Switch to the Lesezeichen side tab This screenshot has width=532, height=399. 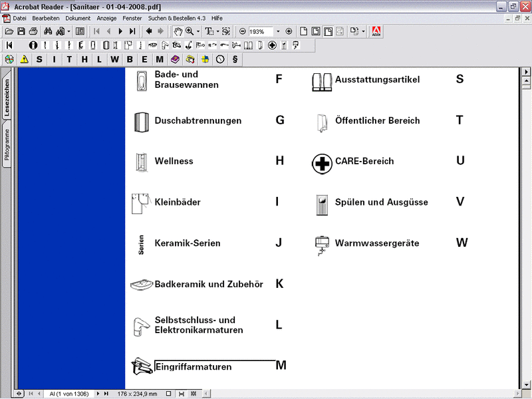click(7, 97)
